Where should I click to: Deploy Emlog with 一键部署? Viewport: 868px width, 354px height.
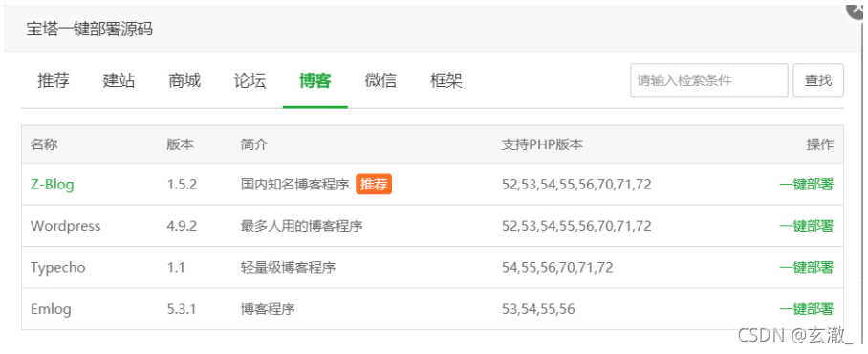click(x=806, y=309)
